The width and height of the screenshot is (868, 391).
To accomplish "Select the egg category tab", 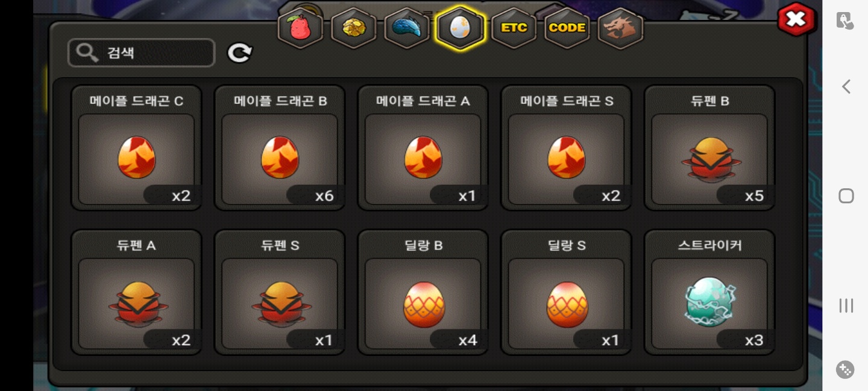I will (461, 28).
